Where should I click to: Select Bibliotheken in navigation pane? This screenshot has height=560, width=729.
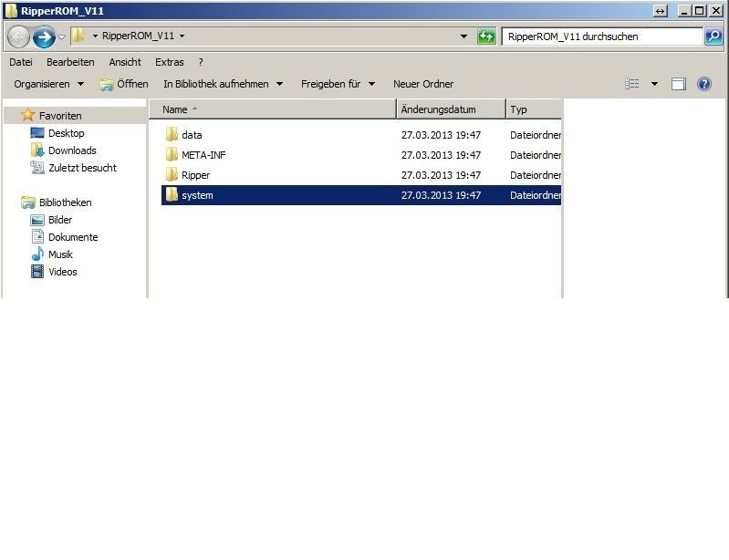coord(65,202)
